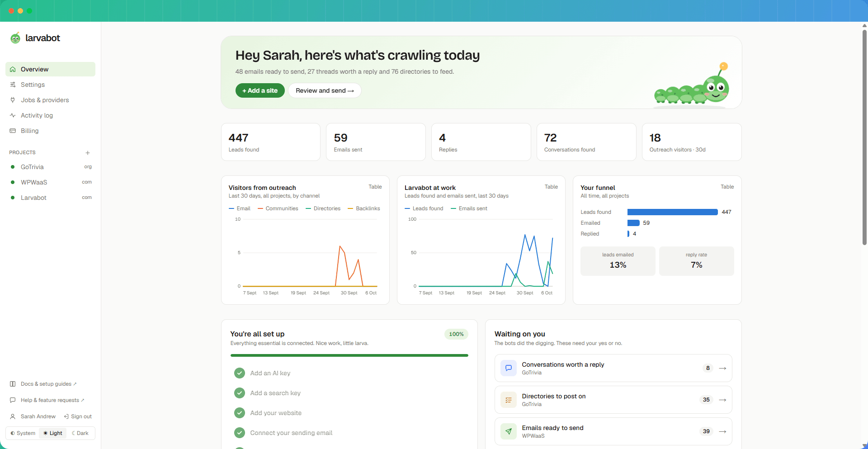Click the Docs & setup guides book icon

pyautogui.click(x=13, y=384)
